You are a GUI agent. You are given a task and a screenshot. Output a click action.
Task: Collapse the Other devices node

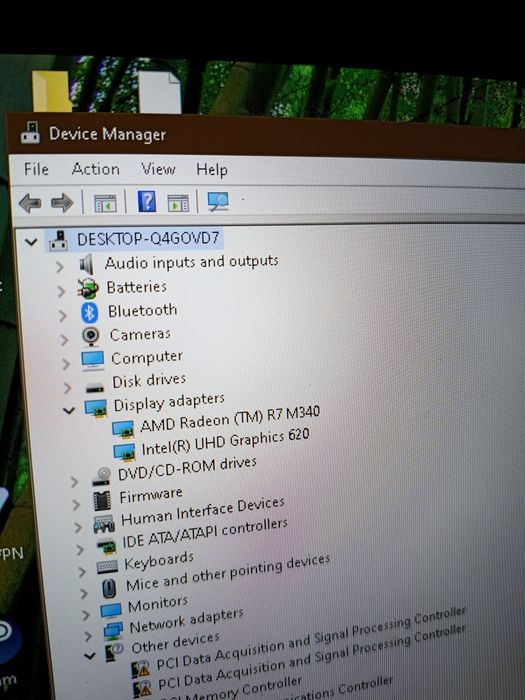point(90,656)
